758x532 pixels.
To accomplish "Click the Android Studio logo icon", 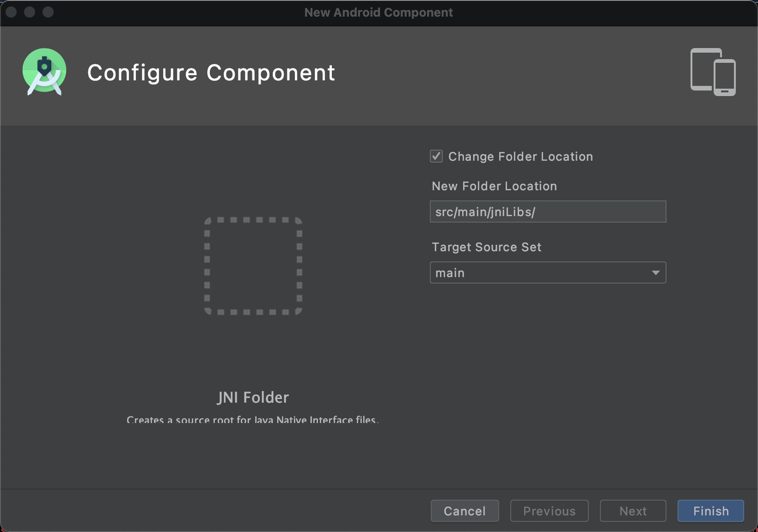I will [x=44, y=72].
